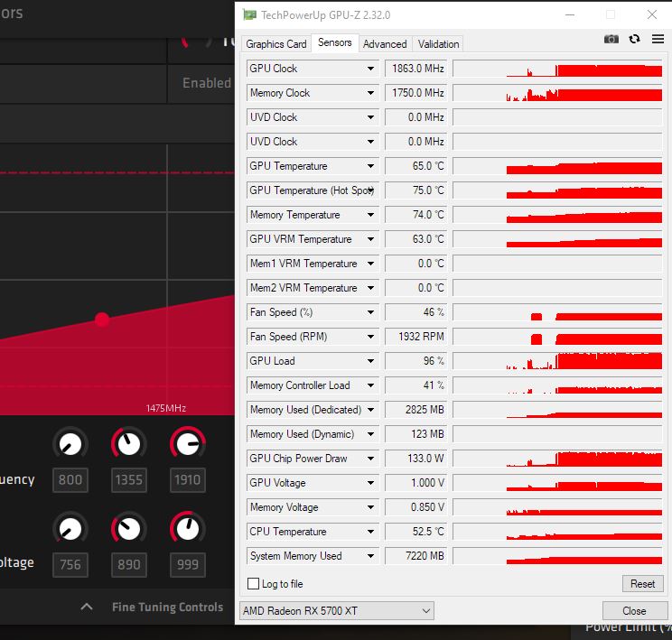Viewport: 672px width, 640px height.
Task: Open the Memory Clock sensor dropdown
Action: [x=370, y=93]
